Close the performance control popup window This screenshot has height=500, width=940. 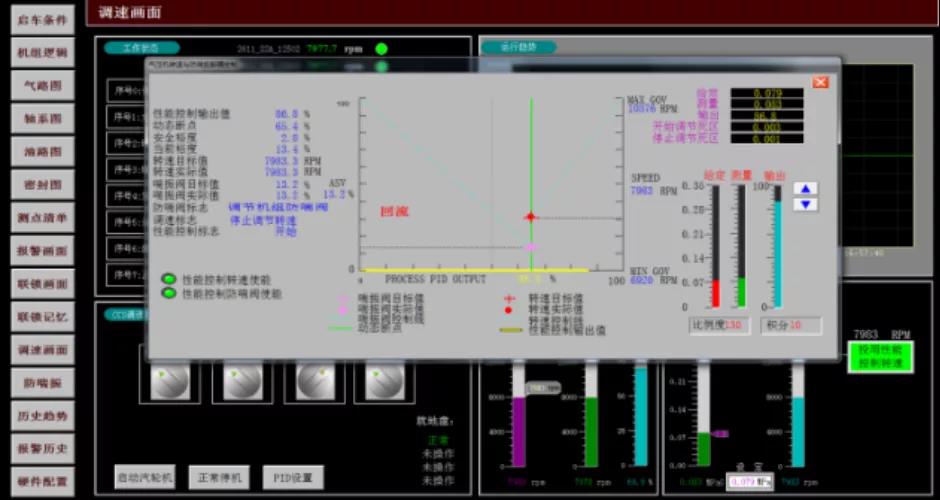click(x=820, y=82)
